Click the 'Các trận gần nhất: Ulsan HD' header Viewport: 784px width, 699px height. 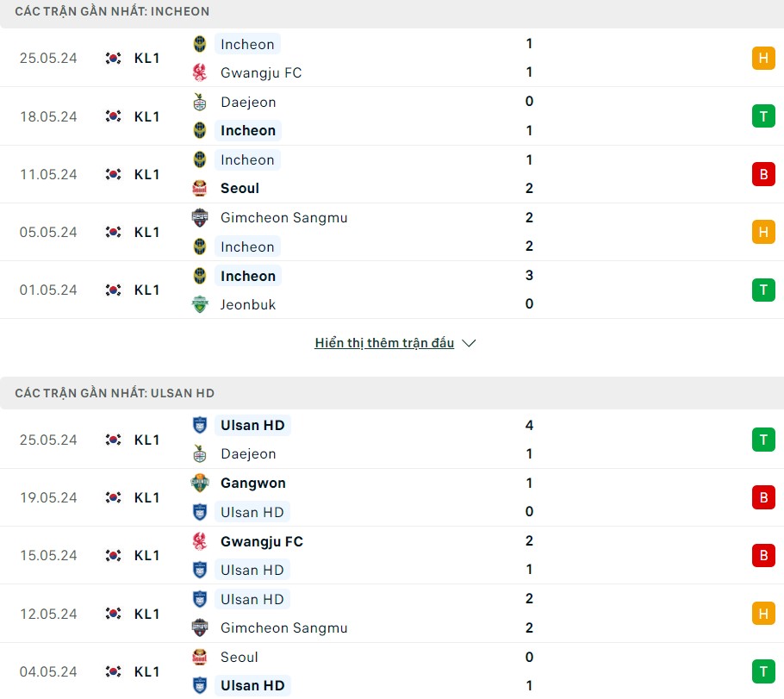[115, 393]
